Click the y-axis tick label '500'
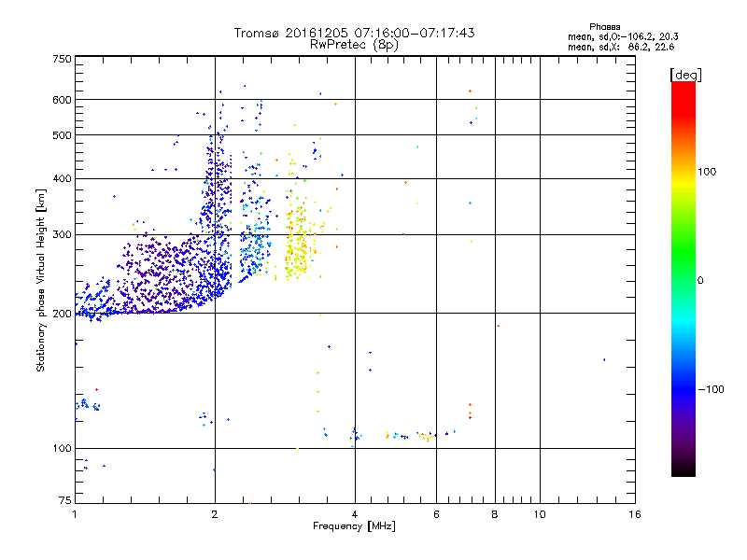Viewport: 747px width, 560px height. coord(62,135)
